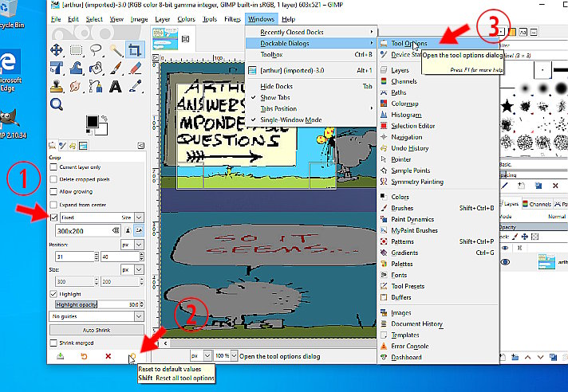
Task: Choose Symmetry Painting dialog entry
Action: point(417,182)
